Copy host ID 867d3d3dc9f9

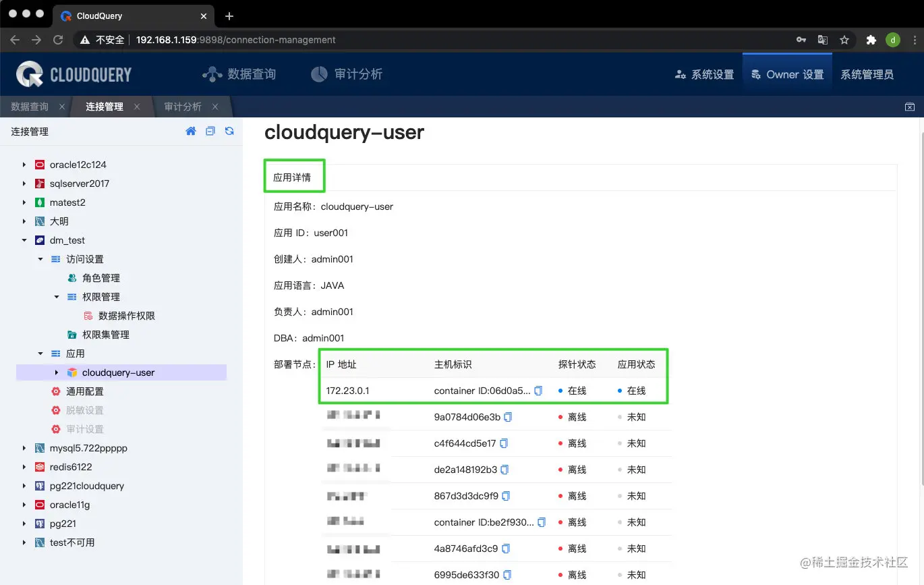click(x=507, y=496)
